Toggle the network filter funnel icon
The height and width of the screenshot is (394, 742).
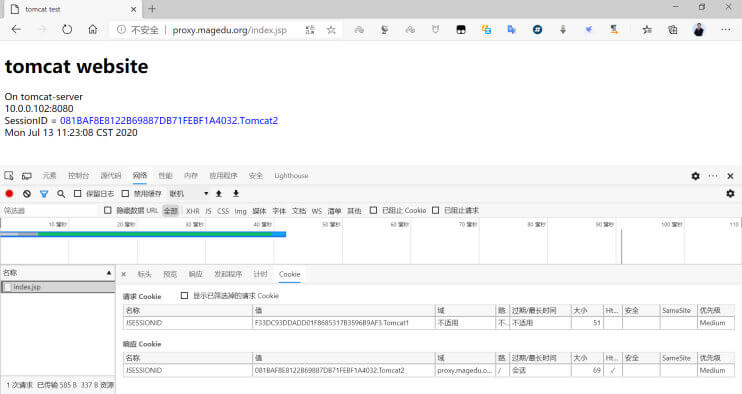click(x=44, y=193)
